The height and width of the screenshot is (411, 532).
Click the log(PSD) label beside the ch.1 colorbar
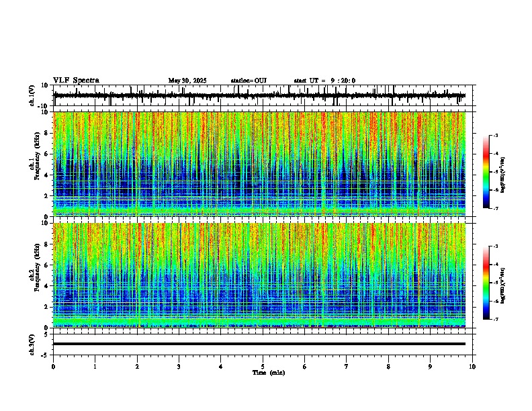tap(503, 175)
